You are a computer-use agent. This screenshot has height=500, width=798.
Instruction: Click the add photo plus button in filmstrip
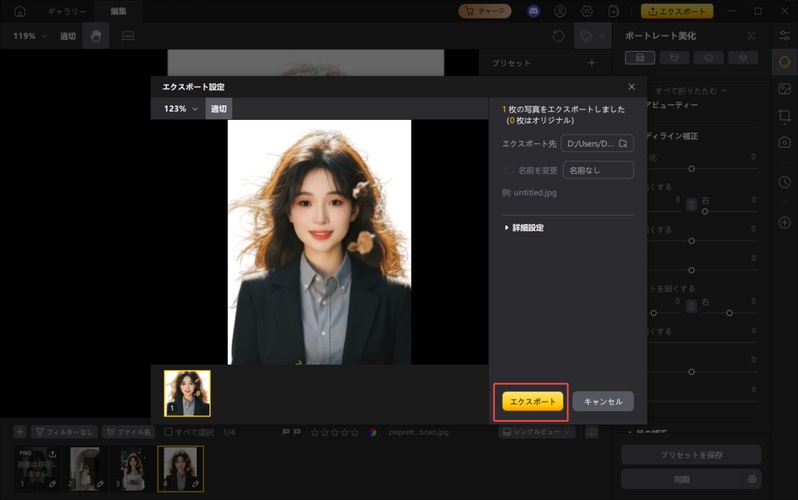19,432
